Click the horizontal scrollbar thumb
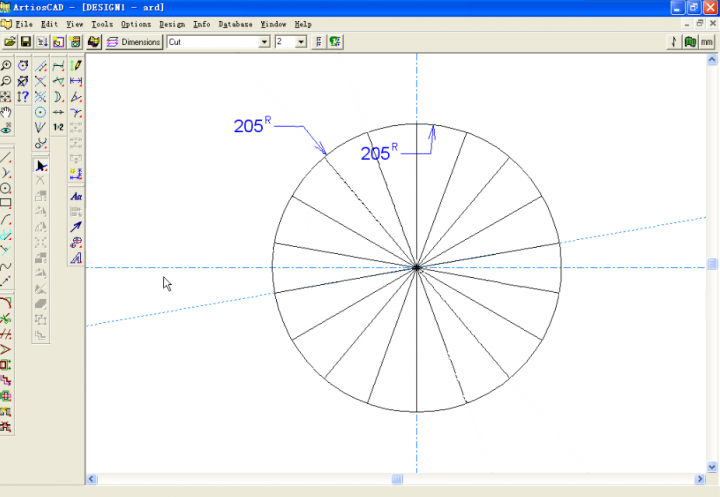720x497 pixels. 397,479
